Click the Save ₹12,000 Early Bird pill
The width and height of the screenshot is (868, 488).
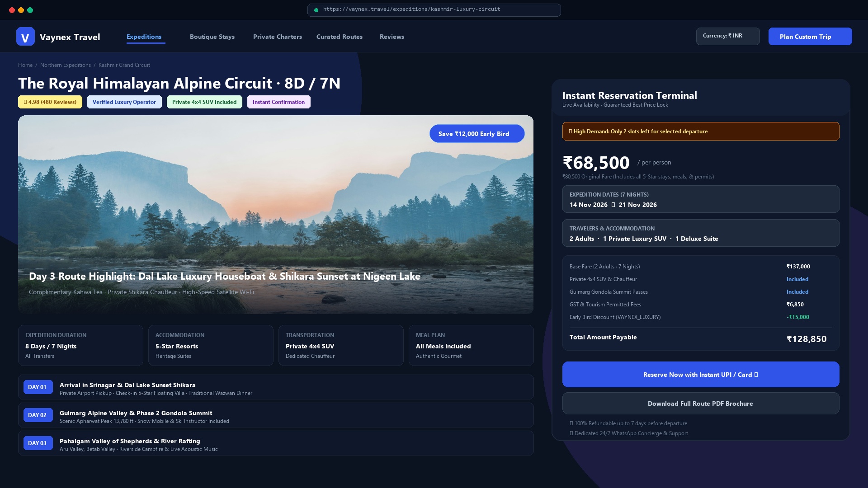point(477,134)
